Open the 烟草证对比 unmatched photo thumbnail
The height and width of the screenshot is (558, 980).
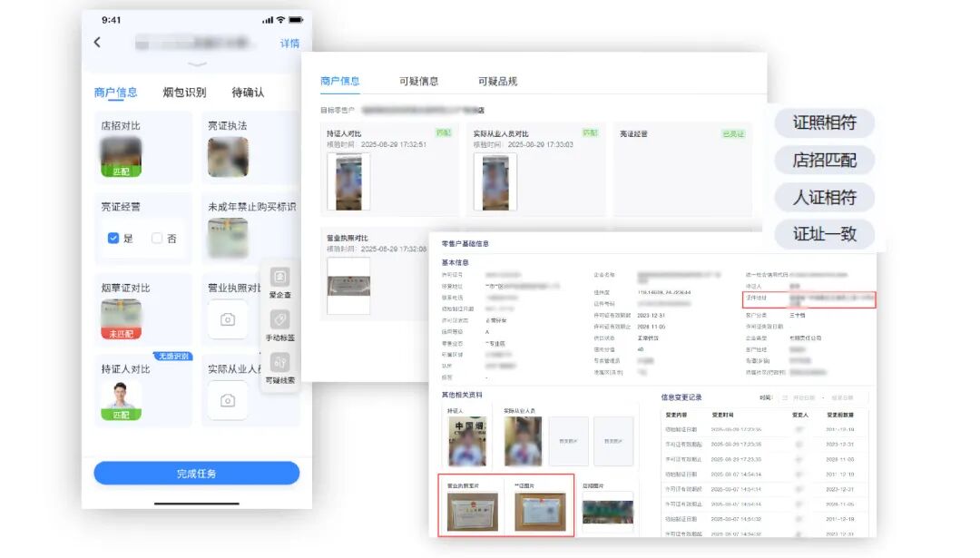pos(122,319)
